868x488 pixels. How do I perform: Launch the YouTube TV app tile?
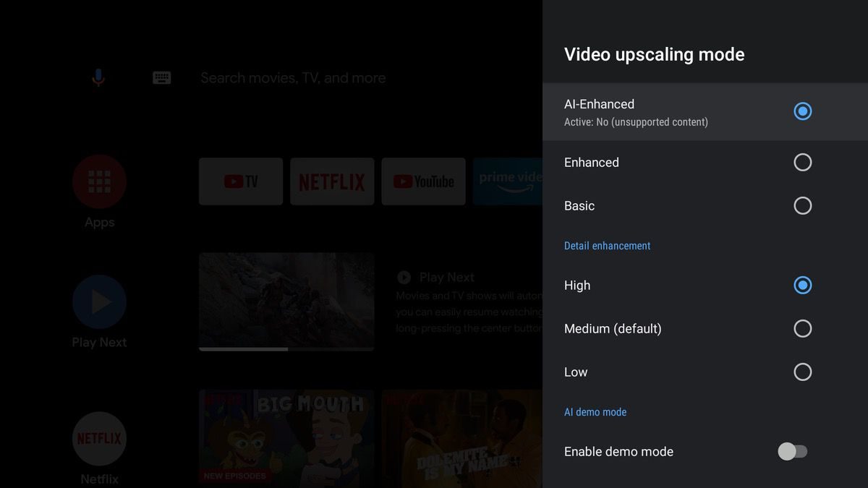(x=241, y=181)
